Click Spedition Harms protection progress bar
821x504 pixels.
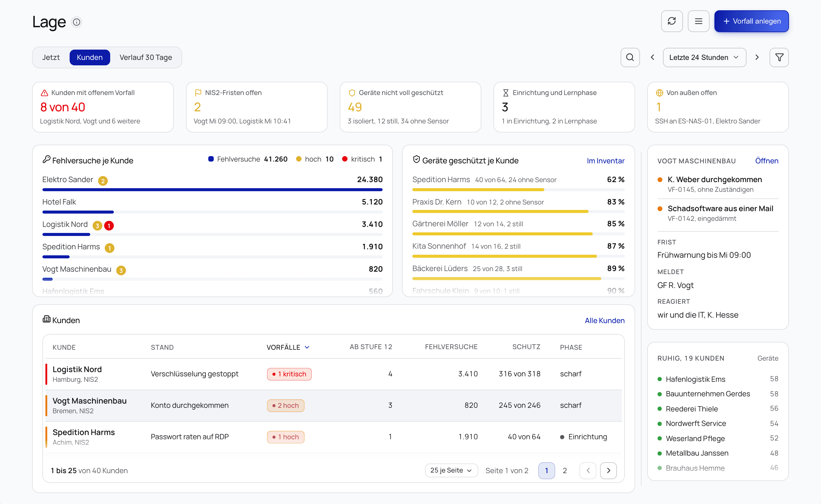(x=518, y=190)
